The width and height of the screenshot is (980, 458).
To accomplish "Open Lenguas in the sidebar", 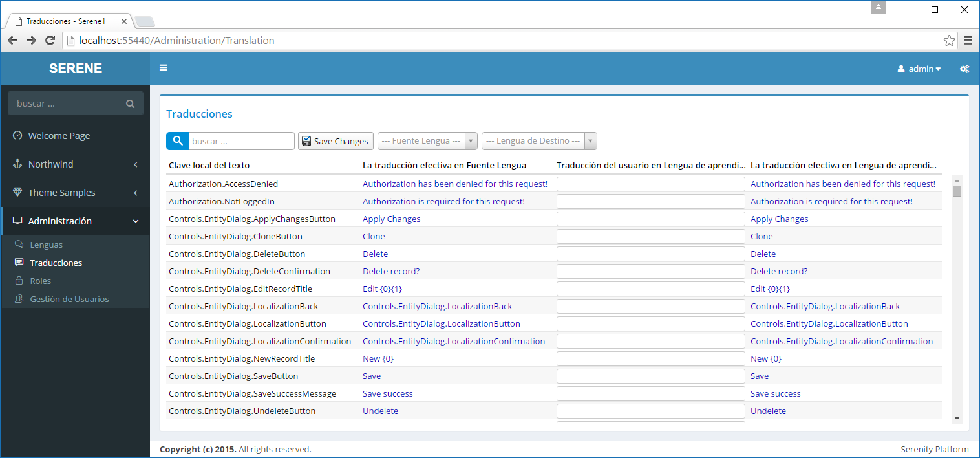I will pos(46,245).
